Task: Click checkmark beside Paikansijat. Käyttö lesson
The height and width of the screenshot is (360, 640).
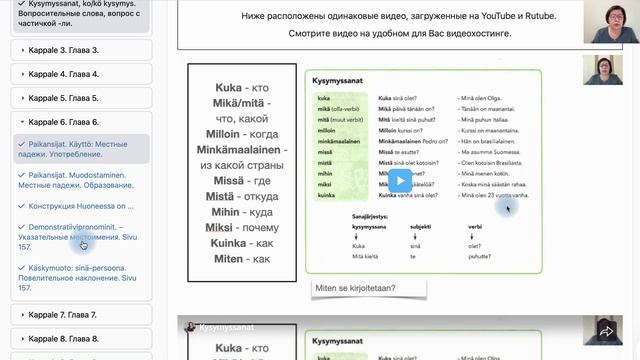Action: point(22,144)
